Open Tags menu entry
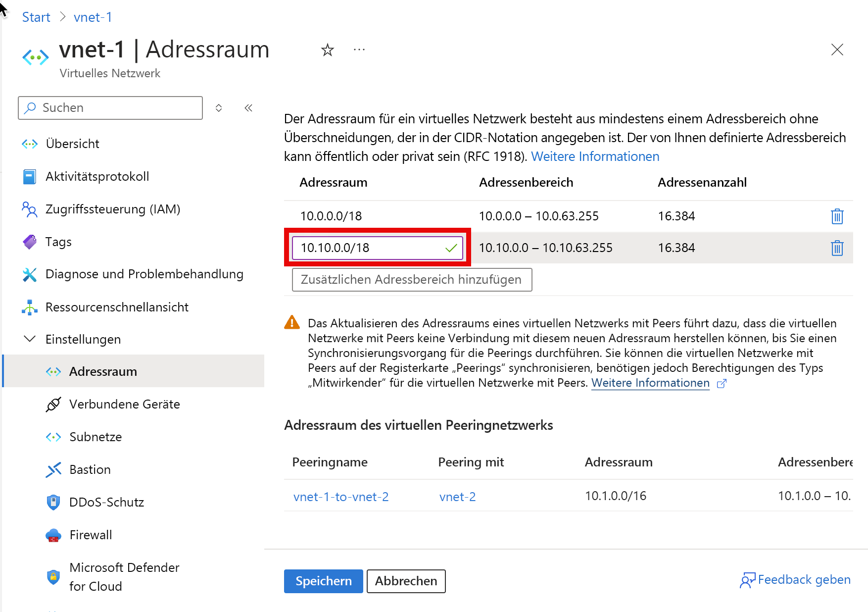This screenshot has height=612, width=868. click(x=58, y=242)
